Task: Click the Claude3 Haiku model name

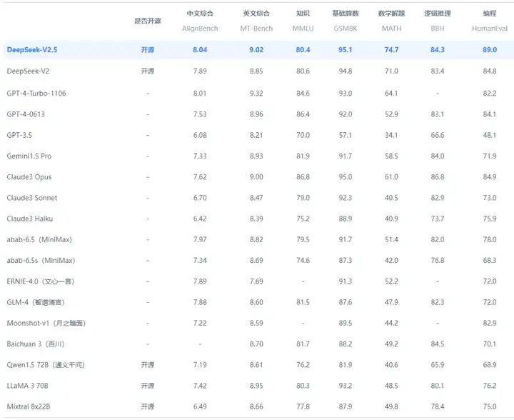Action: tap(29, 219)
